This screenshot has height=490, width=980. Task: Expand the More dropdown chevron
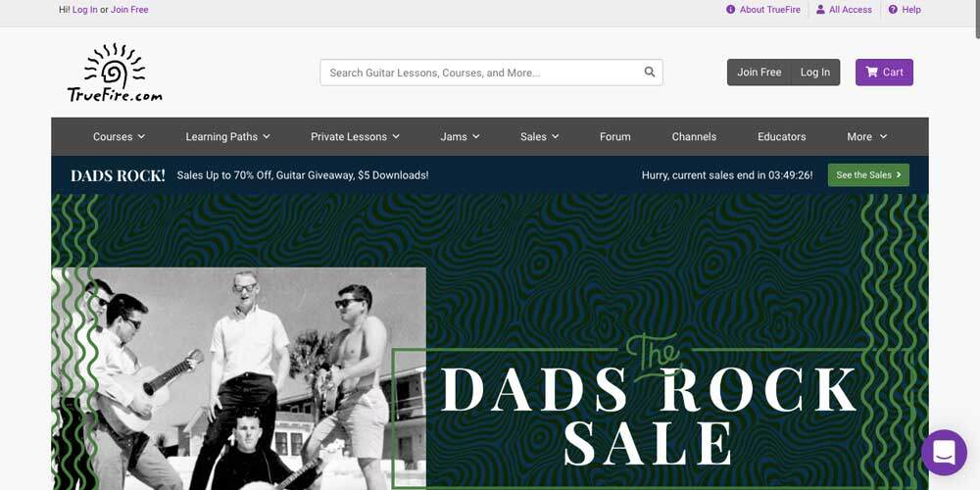[883, 136]
